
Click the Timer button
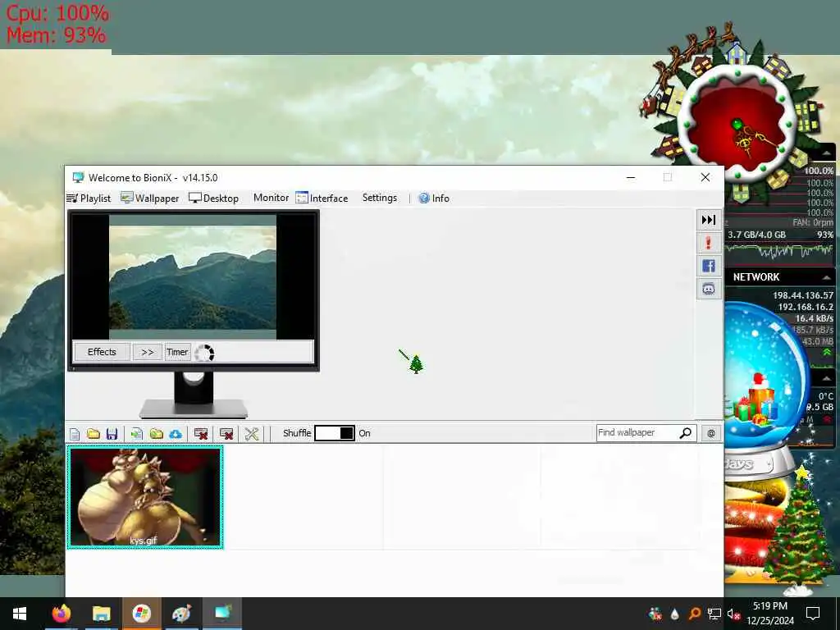[x=177, y=352]
